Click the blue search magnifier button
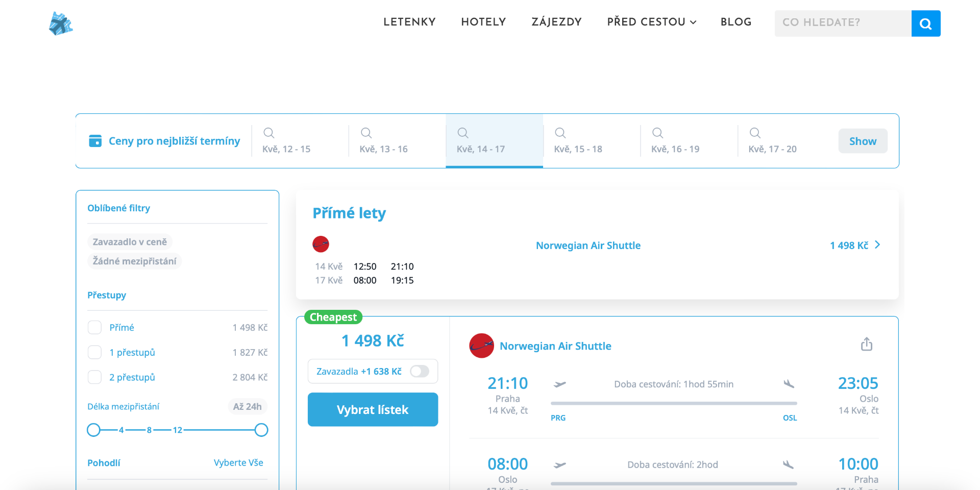Image resolution: width=980 pixels, height=490 pixels. tap(925, 23)
